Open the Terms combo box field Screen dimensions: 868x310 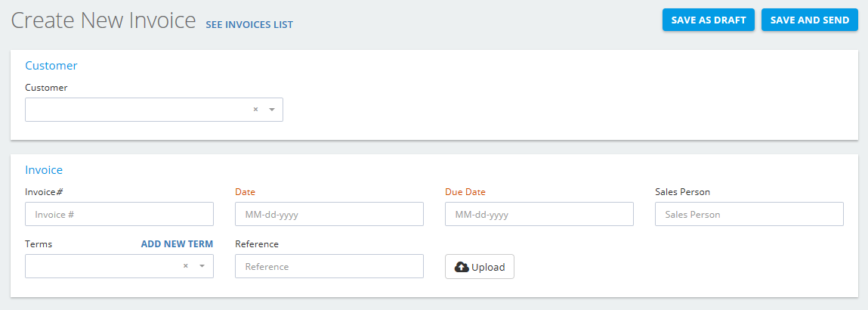pos(119,266)
